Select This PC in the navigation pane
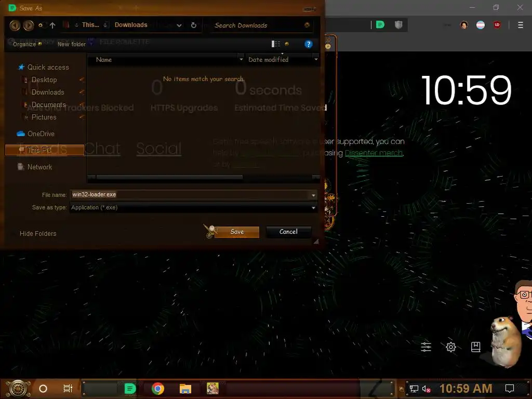The width and height of the screenshot is (532, 399). tap(45, 150)
